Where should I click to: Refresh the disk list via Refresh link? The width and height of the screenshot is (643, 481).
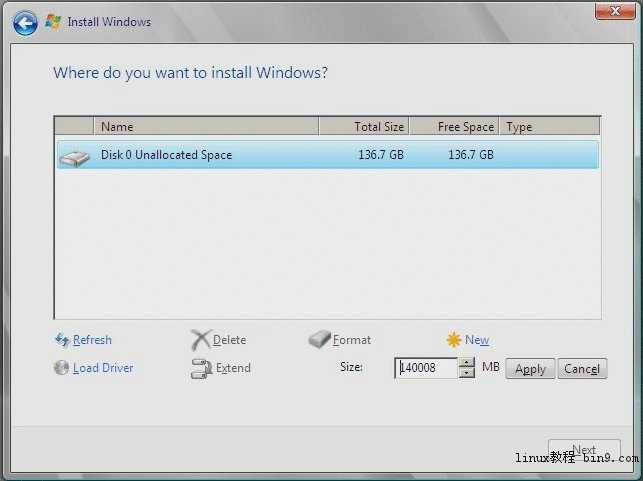(92, 340)
